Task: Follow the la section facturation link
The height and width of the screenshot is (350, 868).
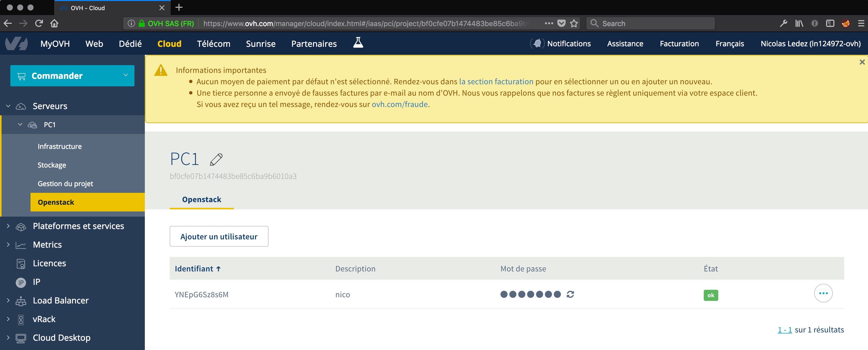Action: pyautogui.click(x=496, y=81)
